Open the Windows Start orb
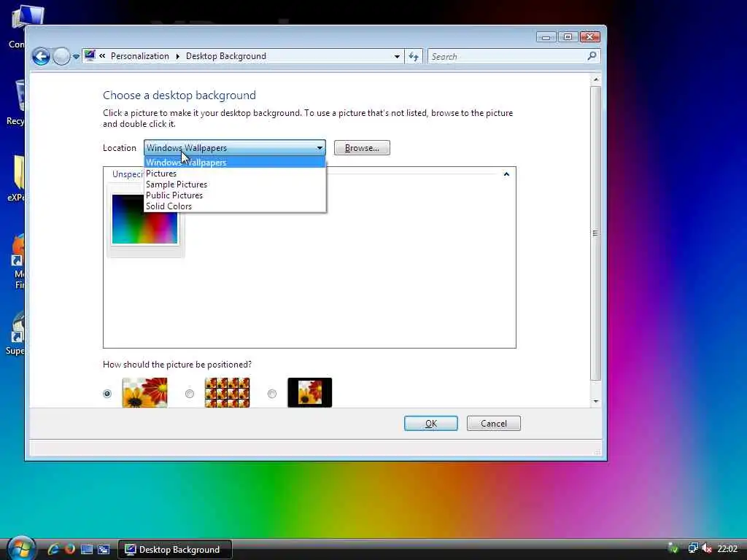The height and width of the screenshot is (560, 747). coord(21,548)
